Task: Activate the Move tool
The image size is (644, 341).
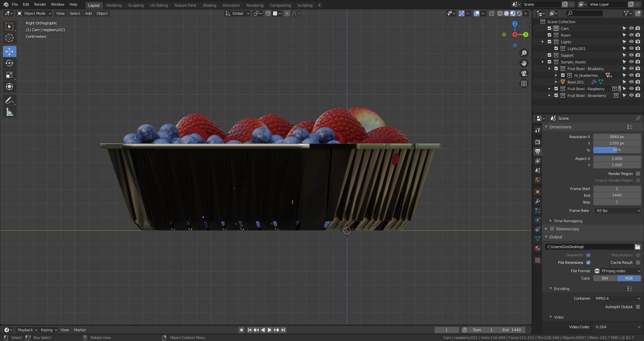Action: (9, 51)
